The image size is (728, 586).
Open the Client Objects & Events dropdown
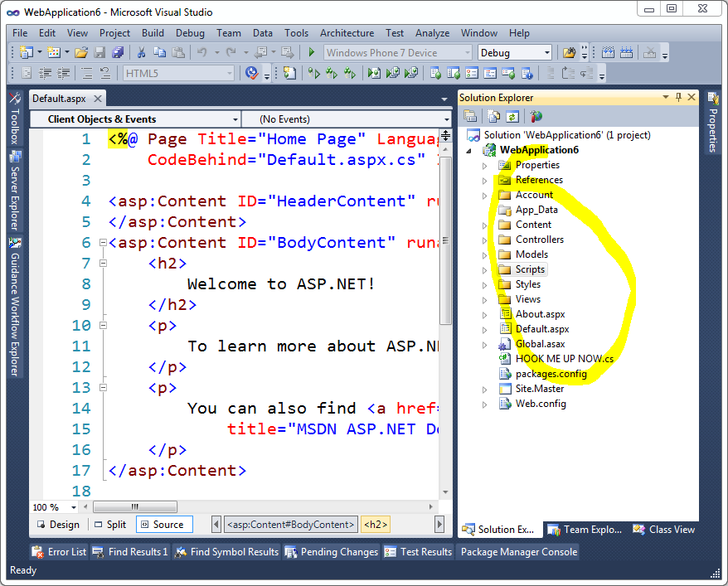(235, 119)
